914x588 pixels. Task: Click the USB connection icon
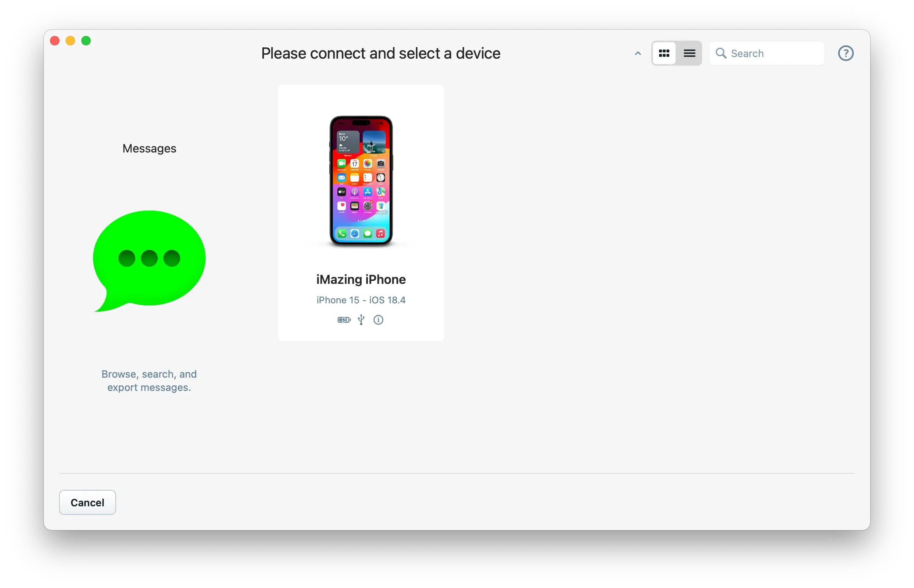point(361,320)
